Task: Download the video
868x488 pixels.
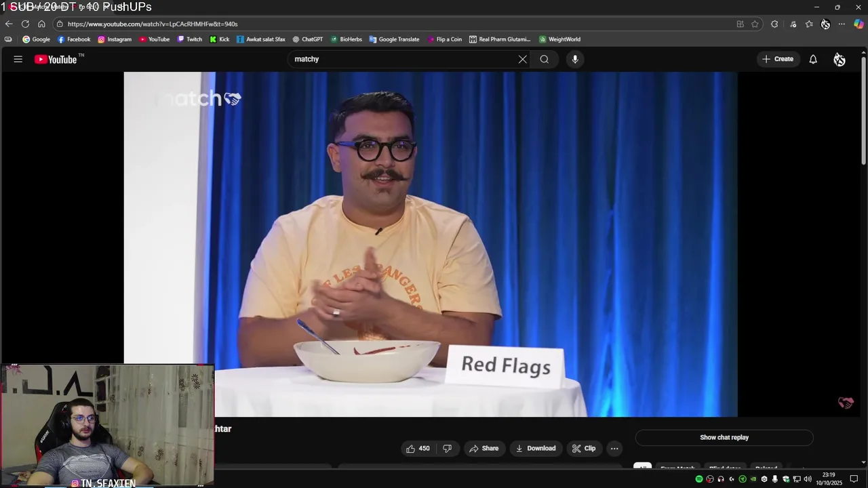Action: pos(536,448)
